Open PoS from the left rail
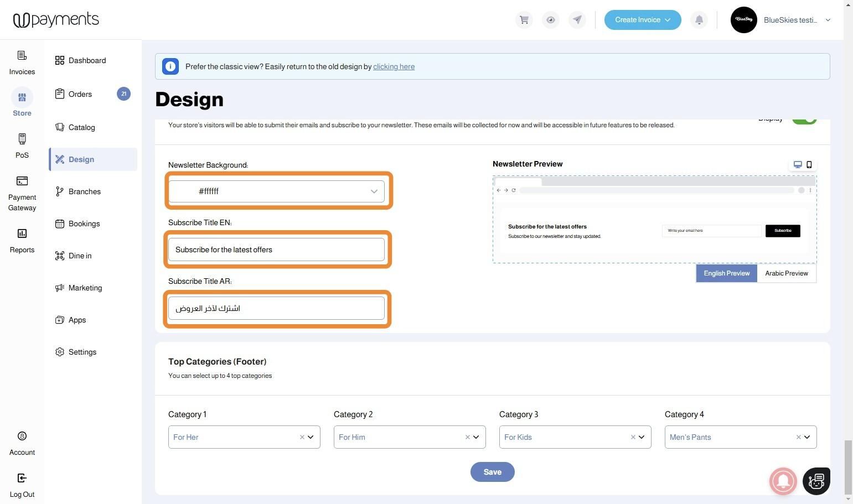853x504 pixels. pyautogui.click(x=22, y=145)
